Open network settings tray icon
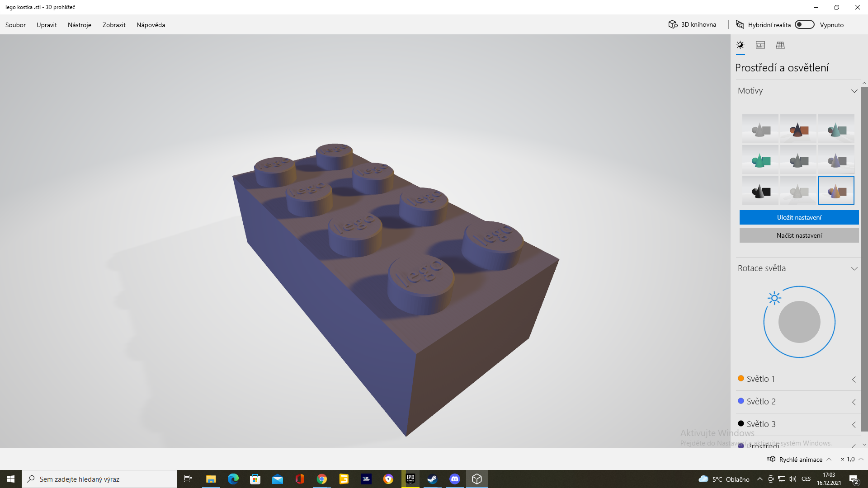Viewport: 868px width, 488px height. pyautogui.click(x=781, y=479)
